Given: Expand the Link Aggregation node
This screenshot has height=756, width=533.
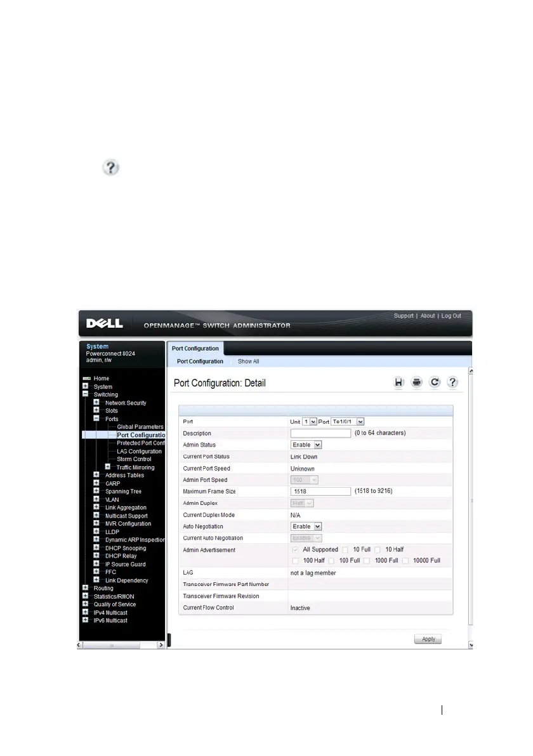Looking at the screenshot, I should 96,507.
